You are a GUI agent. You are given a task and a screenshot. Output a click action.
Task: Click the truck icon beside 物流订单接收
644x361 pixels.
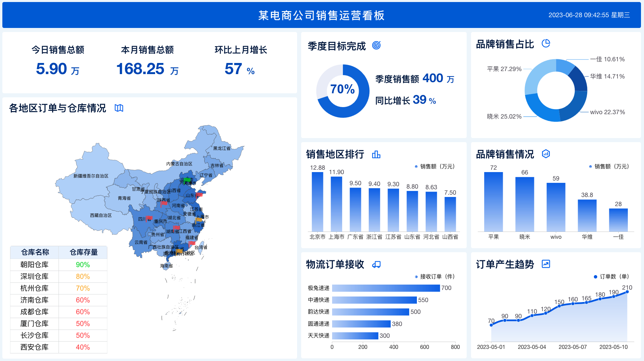click(x=376, y=265)
